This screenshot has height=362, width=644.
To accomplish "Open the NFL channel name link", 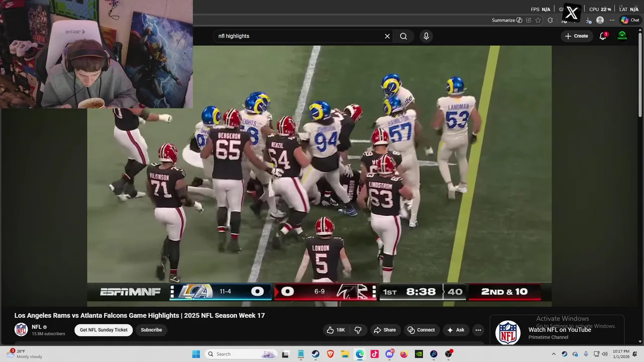I will [37, 327].
